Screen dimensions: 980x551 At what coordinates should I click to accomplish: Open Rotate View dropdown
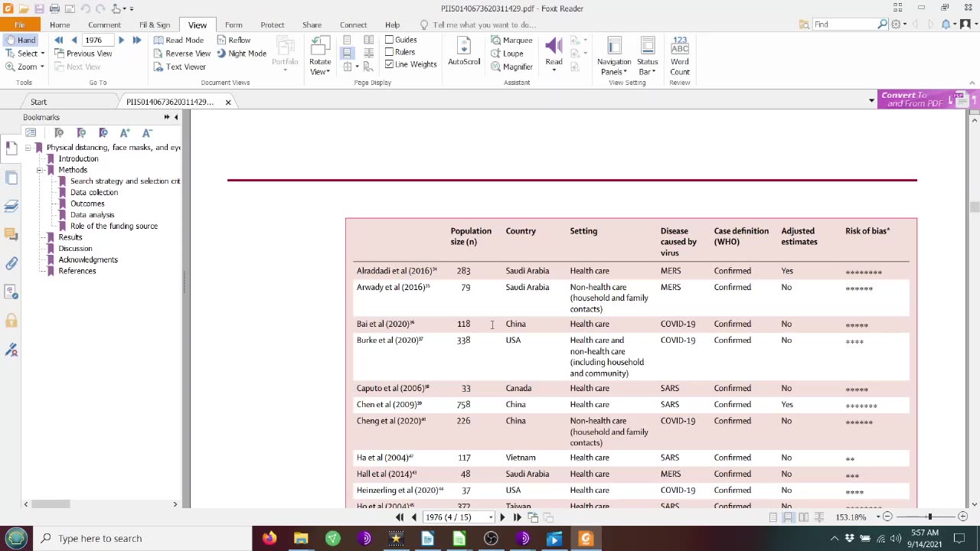tap(320, 67)
